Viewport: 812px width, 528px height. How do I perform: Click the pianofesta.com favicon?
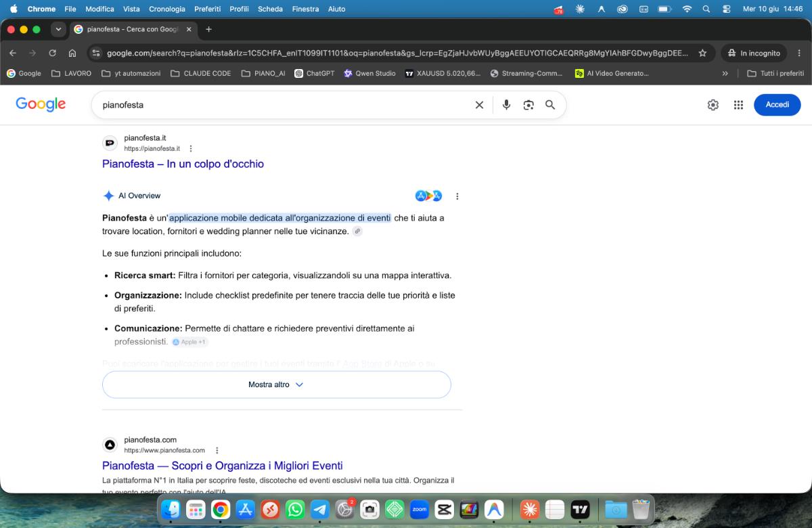110,445
